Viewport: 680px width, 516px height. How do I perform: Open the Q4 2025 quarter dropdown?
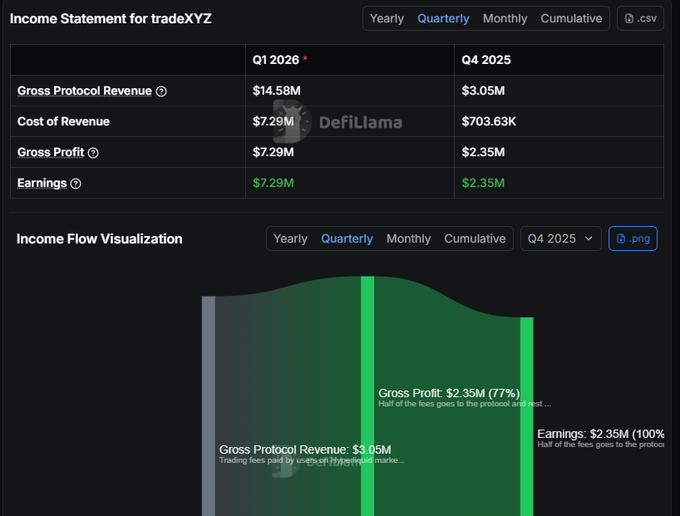(560, 239)
